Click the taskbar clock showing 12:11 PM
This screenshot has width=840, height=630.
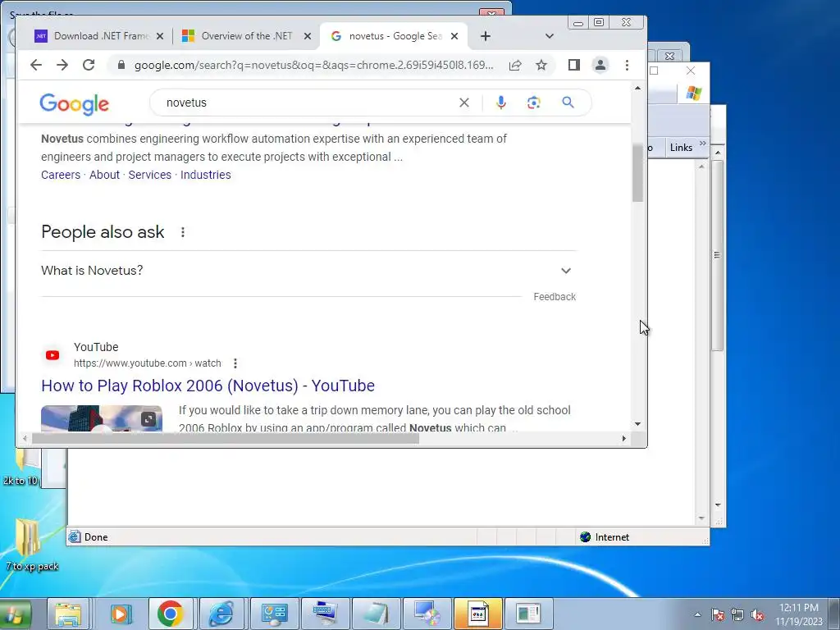(x=799, y=614)
